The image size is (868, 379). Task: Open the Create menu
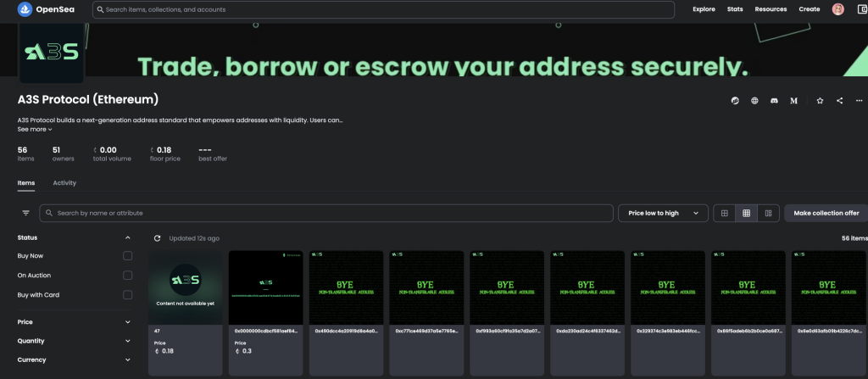[x=810, y=9]
